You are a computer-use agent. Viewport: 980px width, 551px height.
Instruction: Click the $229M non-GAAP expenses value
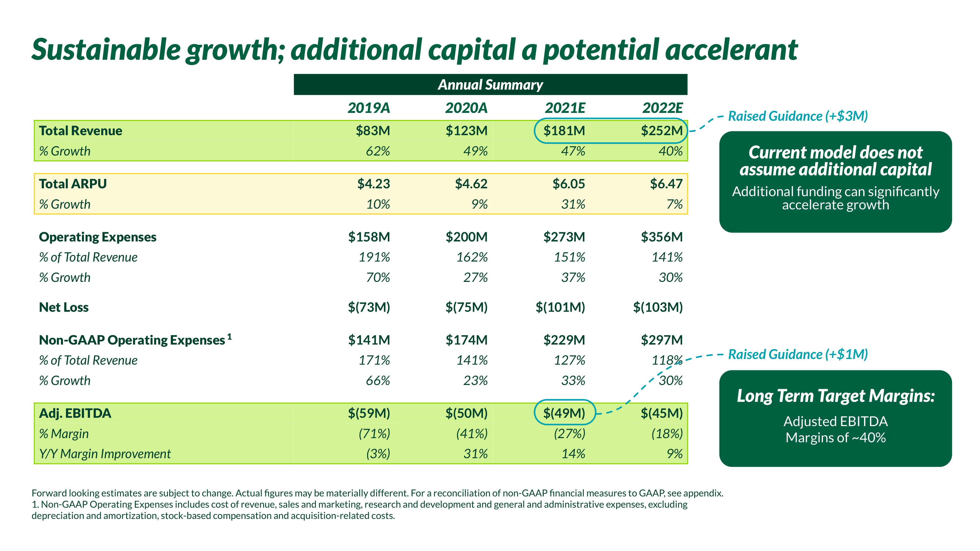564,340
